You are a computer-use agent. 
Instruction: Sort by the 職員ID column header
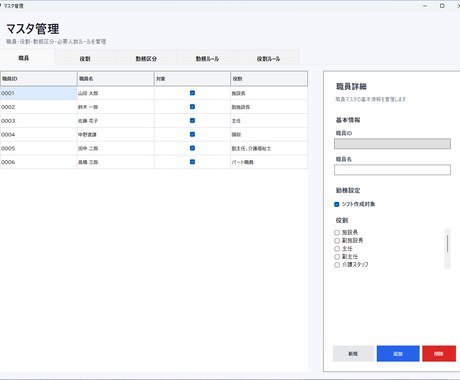[39, 79]
